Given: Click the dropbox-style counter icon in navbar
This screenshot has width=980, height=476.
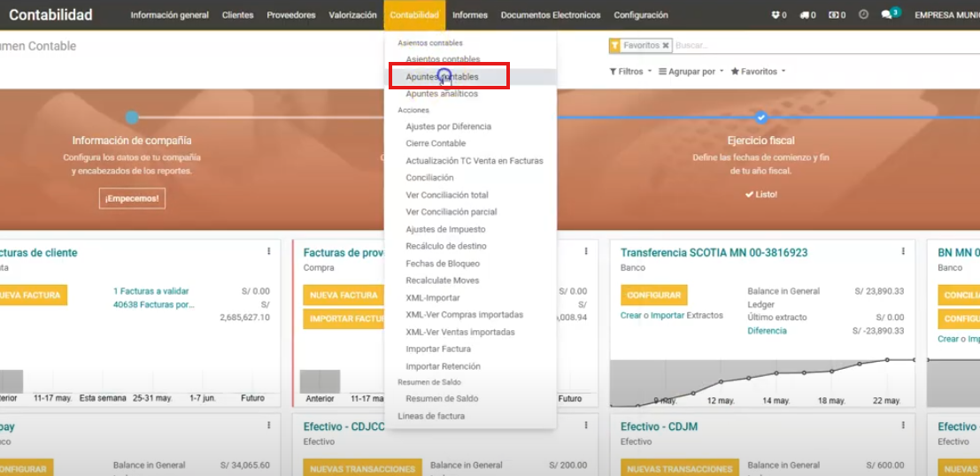Looking at the screenshot, I should tap(778, 15).
